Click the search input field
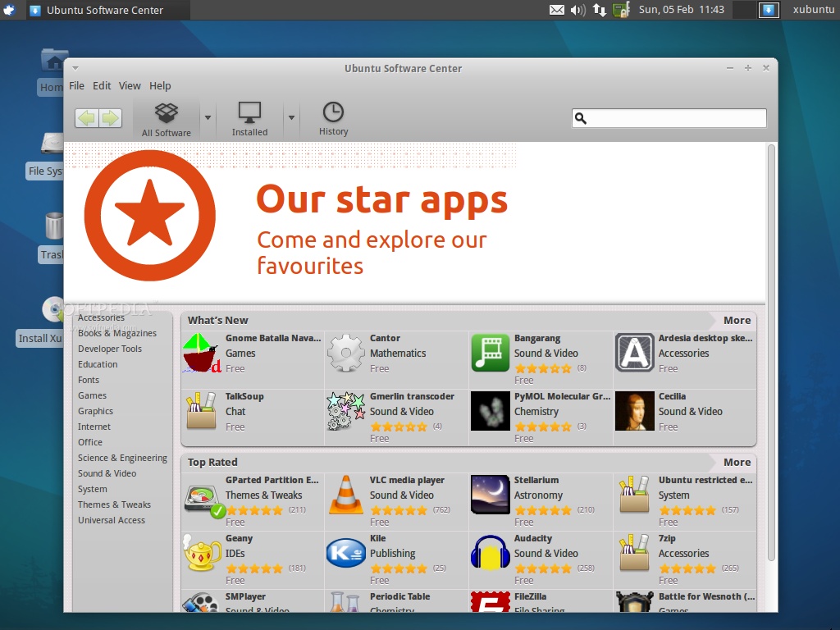 tap(669, 118)
